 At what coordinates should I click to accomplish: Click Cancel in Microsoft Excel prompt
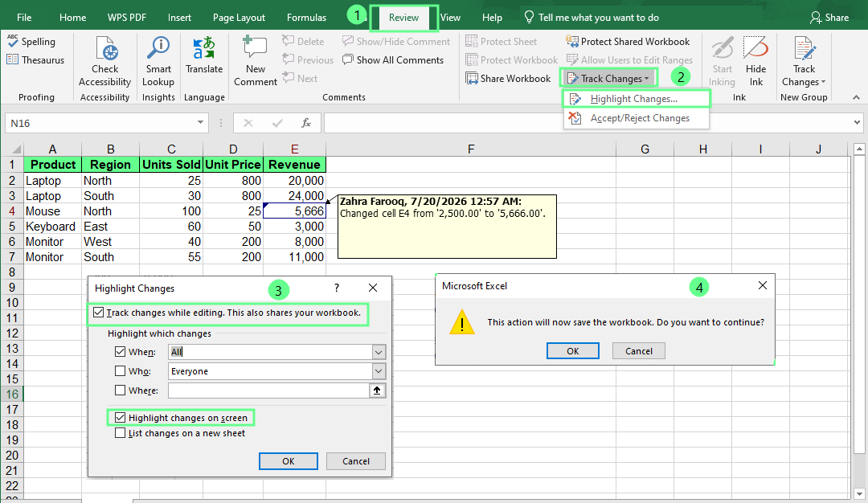tap(639, 351)
